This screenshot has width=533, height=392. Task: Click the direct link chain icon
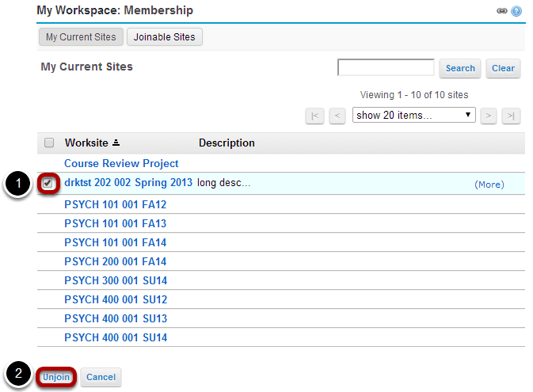502,11
